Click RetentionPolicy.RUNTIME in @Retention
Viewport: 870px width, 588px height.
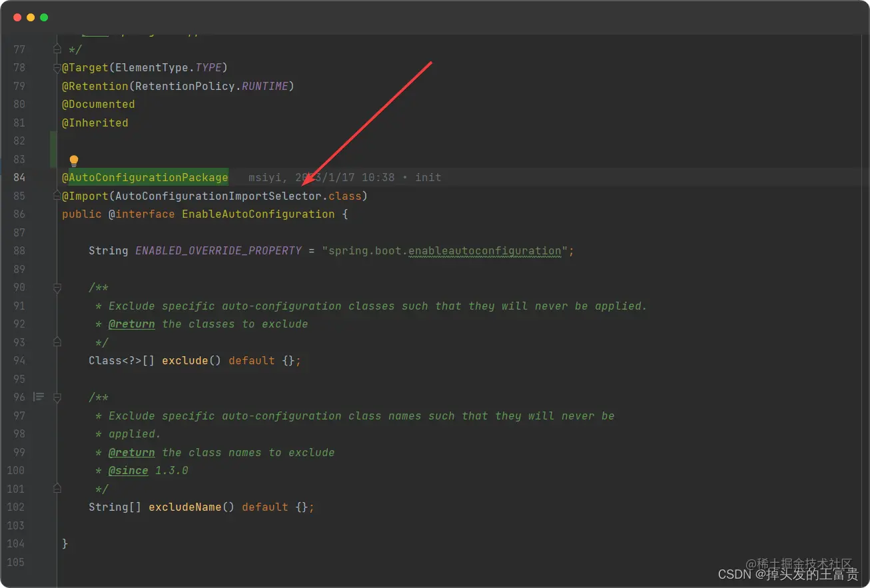point(212,86)
